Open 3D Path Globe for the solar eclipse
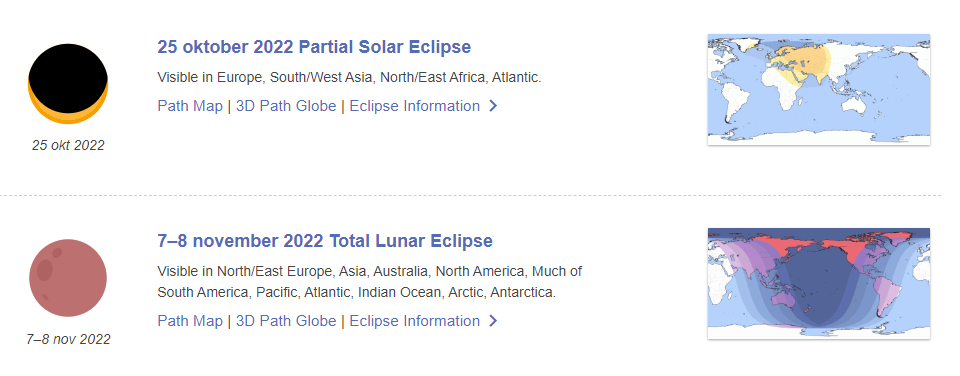Image resolution: width=960 pixels, height=376 pixels. point(286,106)
